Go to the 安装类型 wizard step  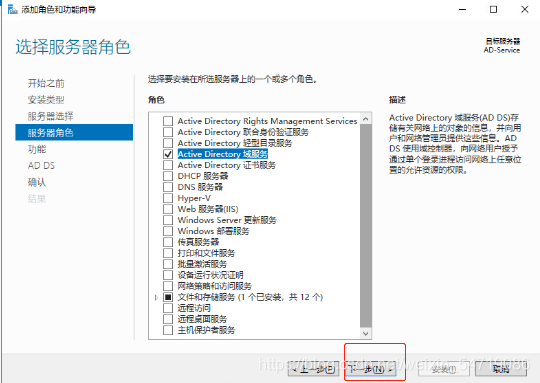click(x=46, y=100)
